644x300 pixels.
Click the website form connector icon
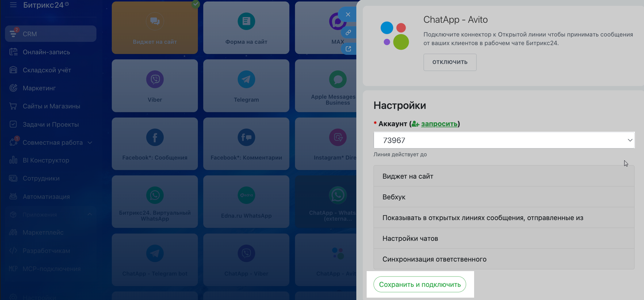[x=246, y=22]
